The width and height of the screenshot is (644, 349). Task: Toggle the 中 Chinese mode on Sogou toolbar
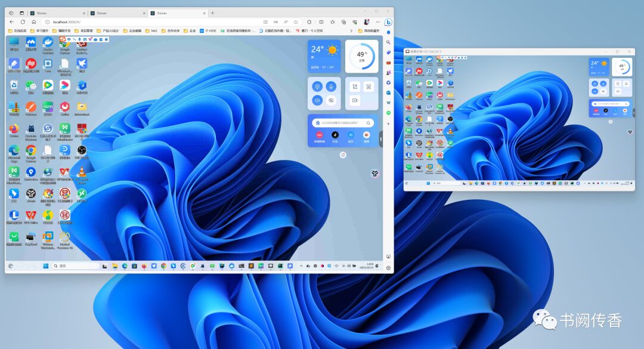coord(69,39)
